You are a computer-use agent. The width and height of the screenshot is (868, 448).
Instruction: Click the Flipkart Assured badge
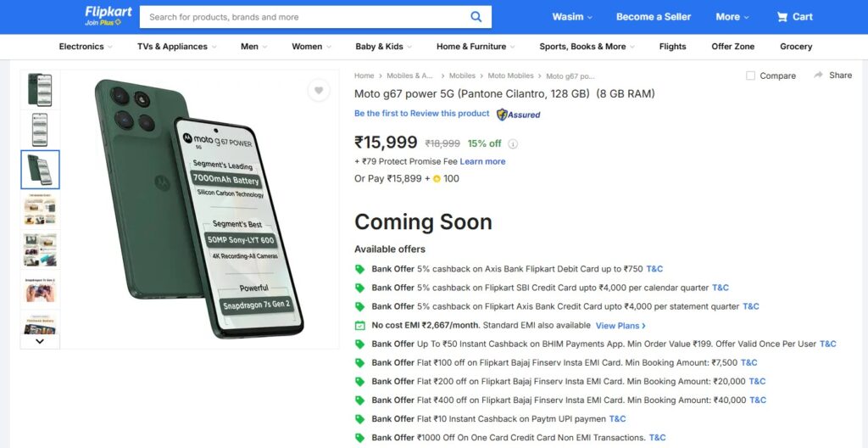(x=518, y=115)
